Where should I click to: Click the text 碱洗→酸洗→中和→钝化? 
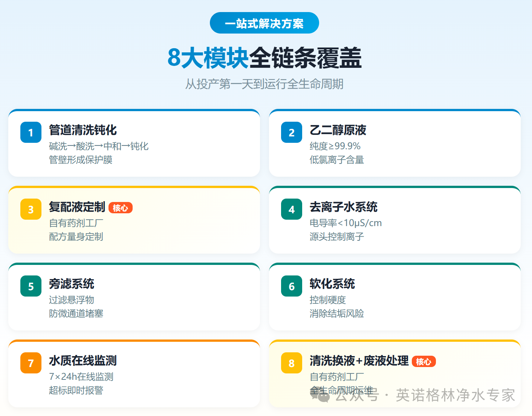(x=99, y=146)
